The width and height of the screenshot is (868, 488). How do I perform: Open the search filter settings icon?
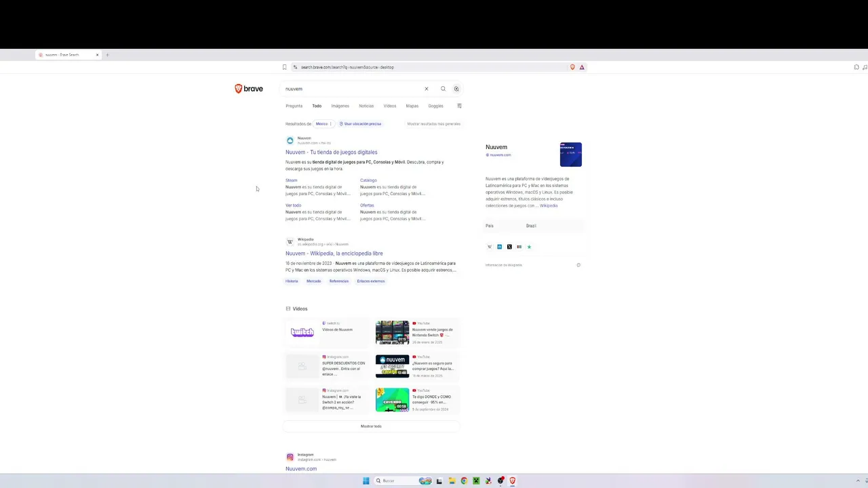459,106
